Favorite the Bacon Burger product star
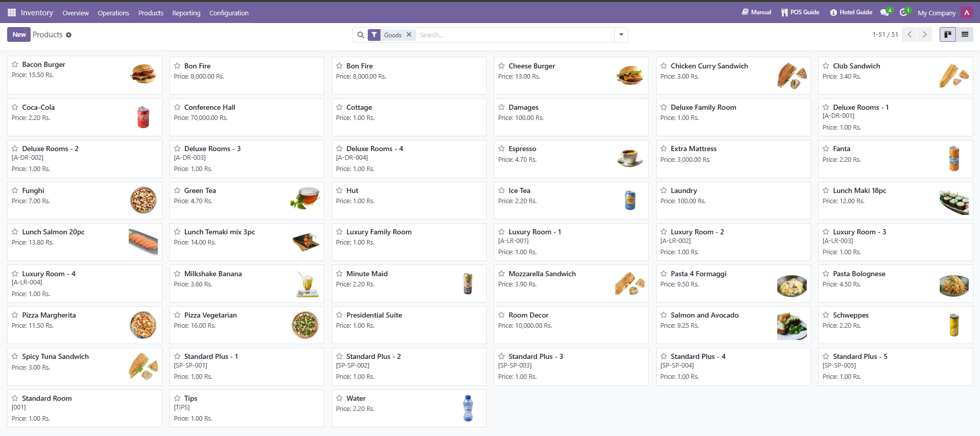The image size is (980, 436). 15,64
